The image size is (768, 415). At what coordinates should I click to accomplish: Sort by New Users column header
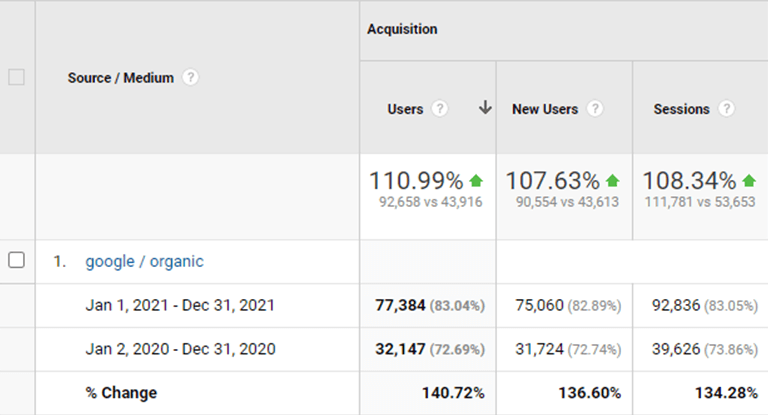coord(545,109)
